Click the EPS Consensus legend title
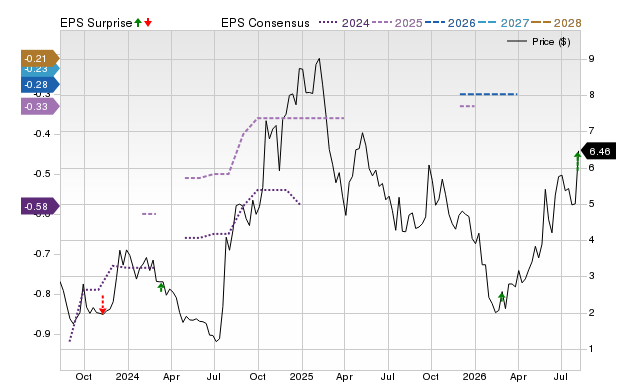This screenshot has width=640, height=382. pos(265,23)
